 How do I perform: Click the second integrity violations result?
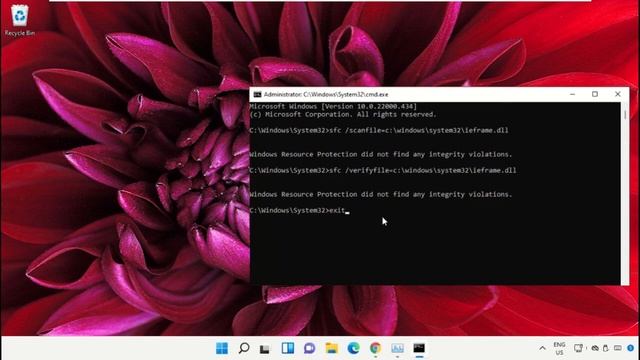click(380, 194)
